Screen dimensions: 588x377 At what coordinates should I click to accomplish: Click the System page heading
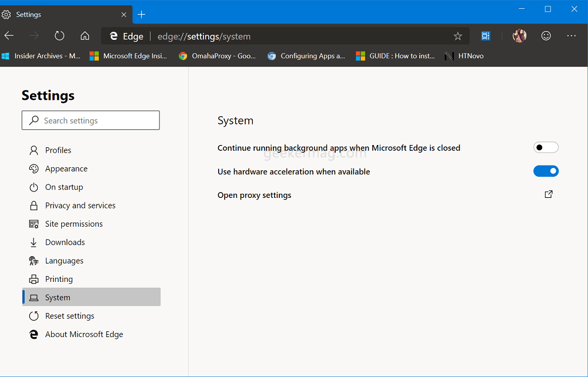[x=236, y=120]
